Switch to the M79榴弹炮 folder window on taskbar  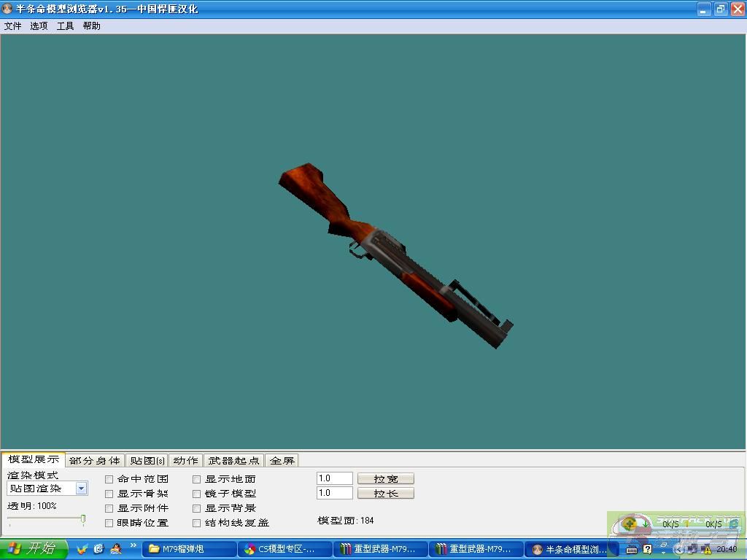tap(188, 549)
